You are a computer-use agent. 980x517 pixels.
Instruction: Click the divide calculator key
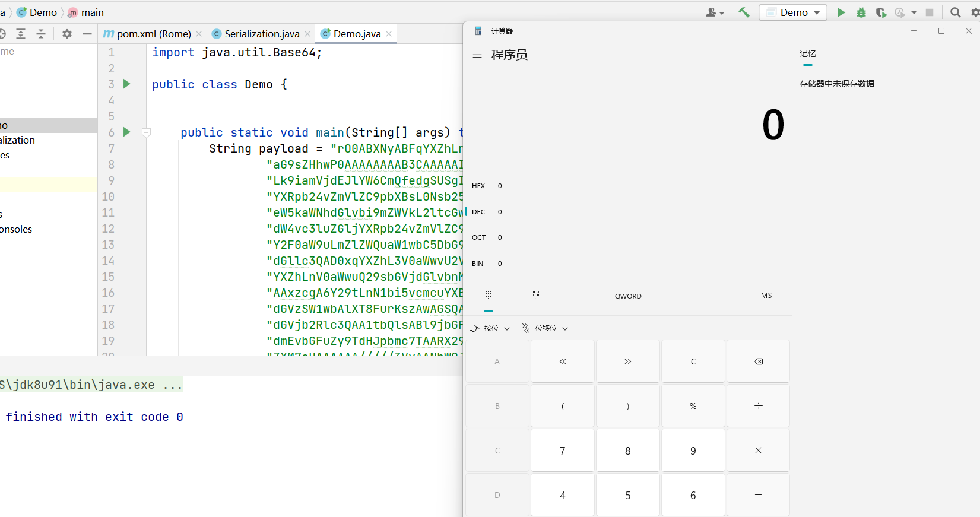point(759,406)
